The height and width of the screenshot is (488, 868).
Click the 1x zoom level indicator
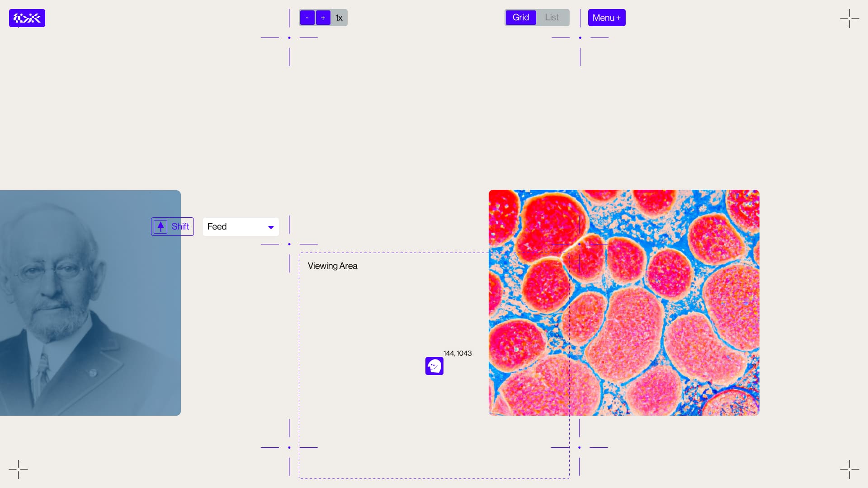[x=339, y=18]
